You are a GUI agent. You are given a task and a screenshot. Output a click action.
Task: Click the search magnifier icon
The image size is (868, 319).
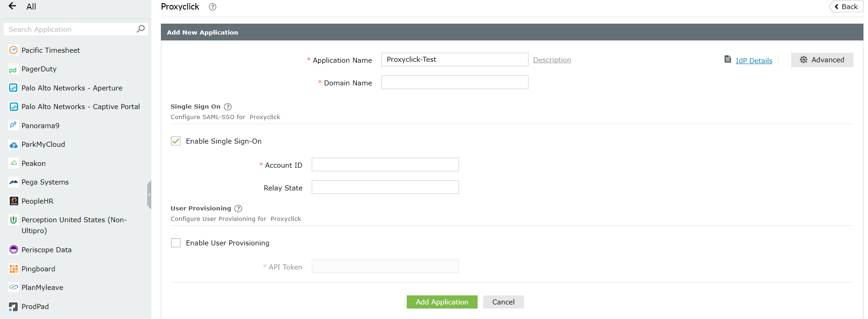(x=141, y=29)
